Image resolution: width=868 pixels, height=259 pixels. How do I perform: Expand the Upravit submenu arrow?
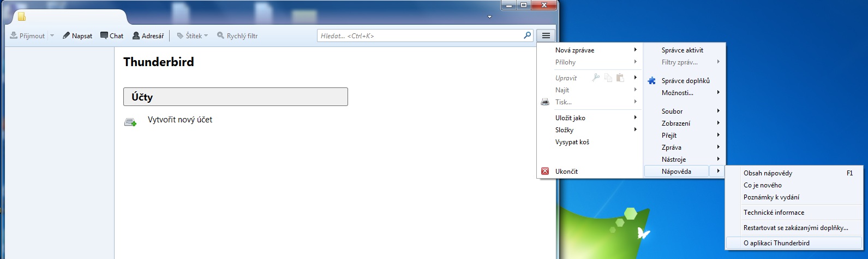pyautogui.click(x=635, y=78)
